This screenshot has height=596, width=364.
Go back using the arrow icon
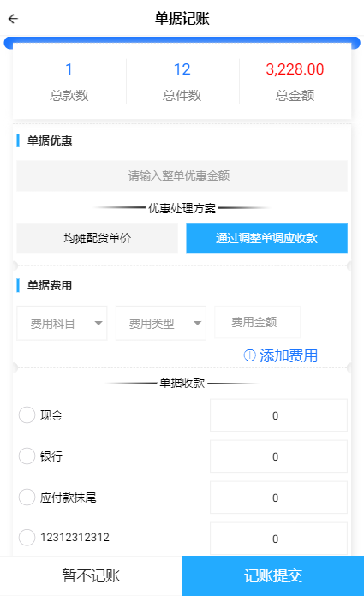(x=14, y=19)
